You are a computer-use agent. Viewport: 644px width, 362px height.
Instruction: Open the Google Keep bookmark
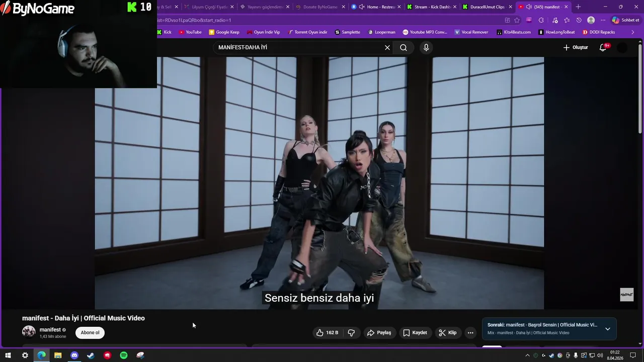tap(224, 32)
